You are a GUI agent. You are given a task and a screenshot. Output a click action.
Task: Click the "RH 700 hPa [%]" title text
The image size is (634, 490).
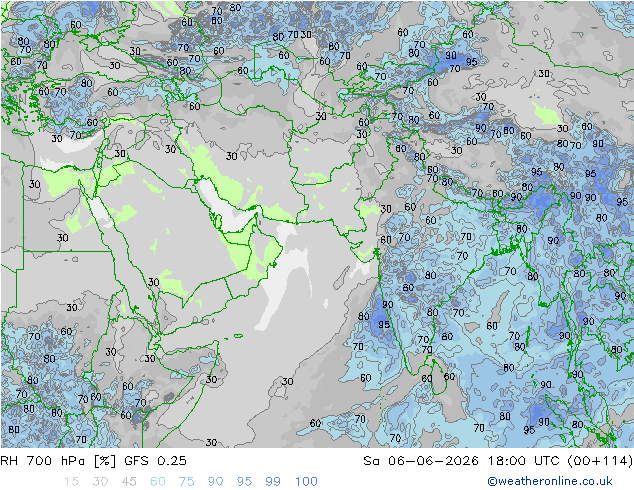click(x=58, y=461)
